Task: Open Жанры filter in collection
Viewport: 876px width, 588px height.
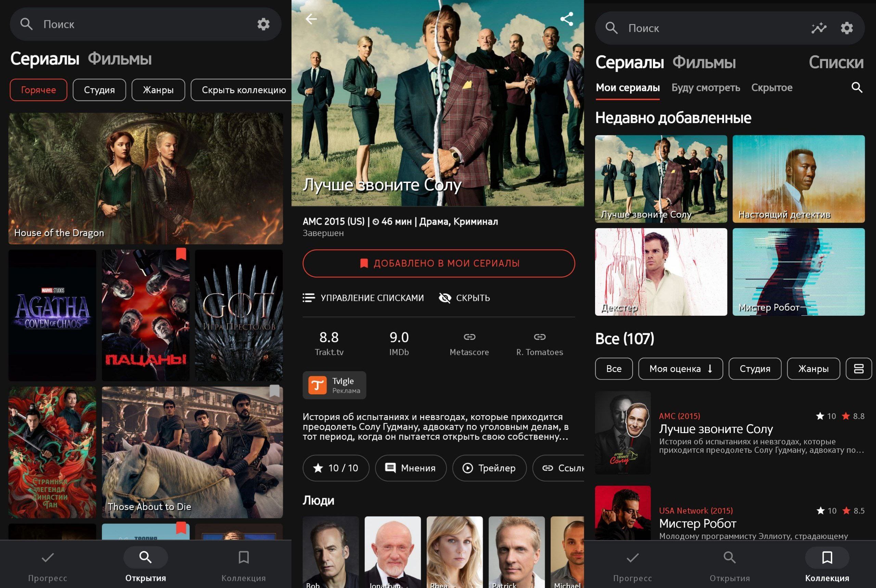Action: click(x=813, y=369)
